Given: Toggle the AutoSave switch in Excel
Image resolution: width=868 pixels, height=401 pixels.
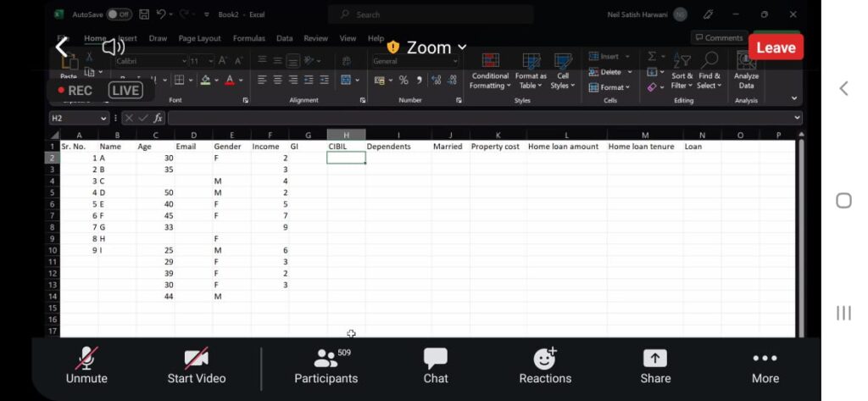Looking at the screenshot, I should [119, 14].
